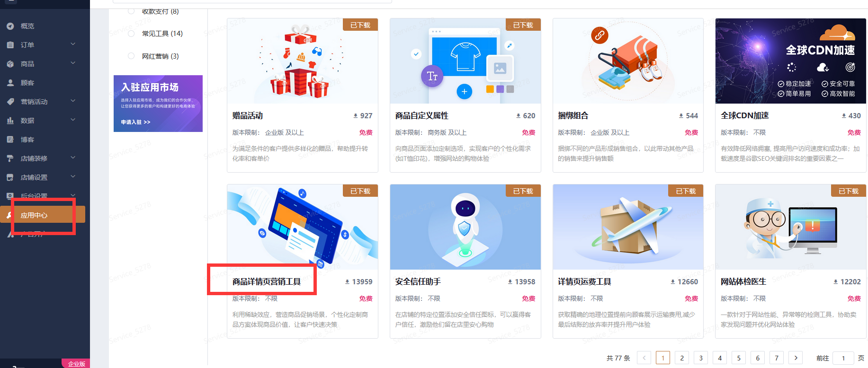868x368 pixels.
Task: Click the 数据 bar chart icon
Action: [10, 121]
